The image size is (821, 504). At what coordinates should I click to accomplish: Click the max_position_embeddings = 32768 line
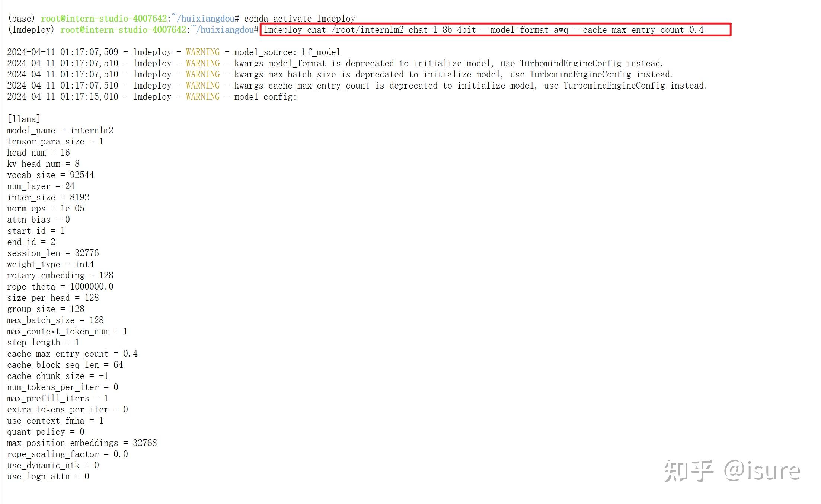click(82, 443)
